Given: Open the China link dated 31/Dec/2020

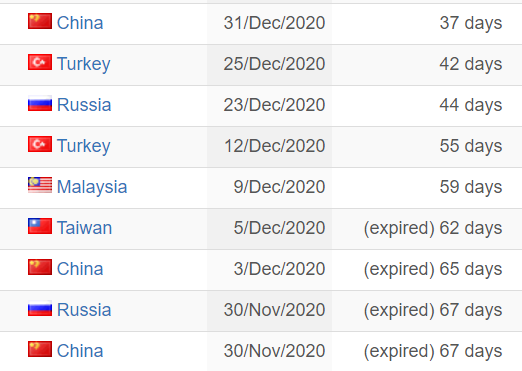Looking at the screenshot, I should click(x=80, y=23).
